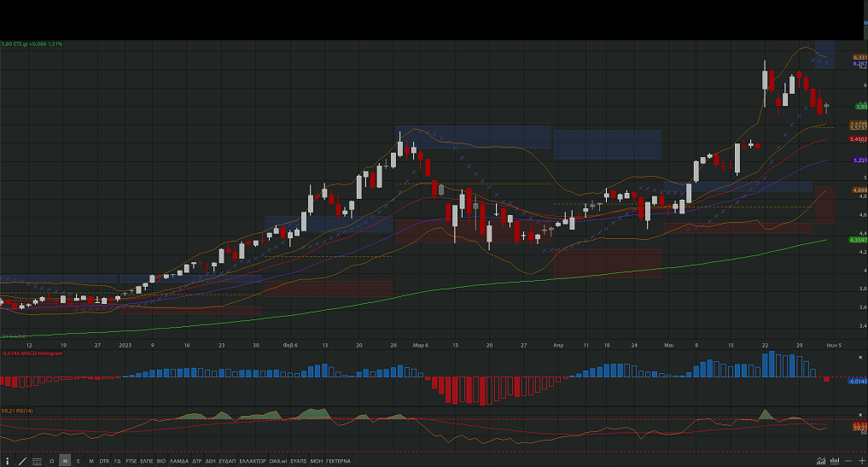Viewport: 868px width, 467px height.
Task: Click the green 4,3597 long average tag
Action: click(859, 240)
